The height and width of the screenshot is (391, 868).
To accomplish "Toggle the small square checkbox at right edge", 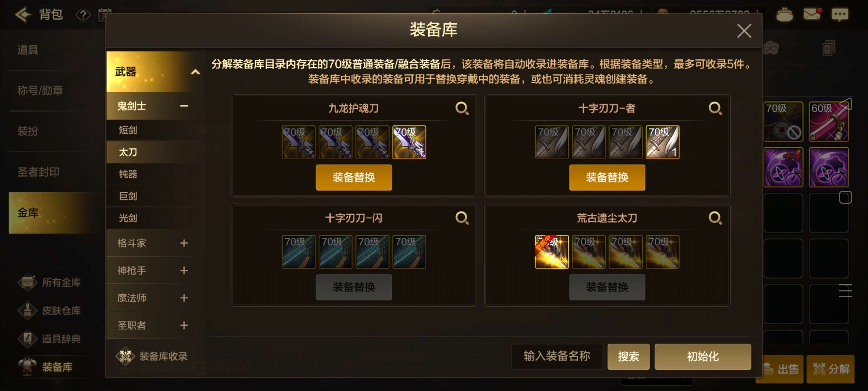I will (x=845, y=198).
